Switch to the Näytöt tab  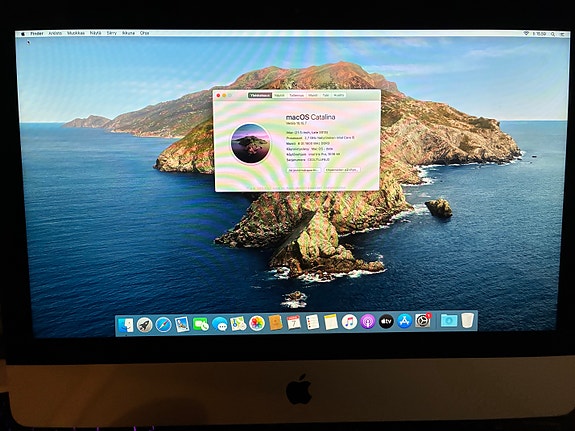279,95
